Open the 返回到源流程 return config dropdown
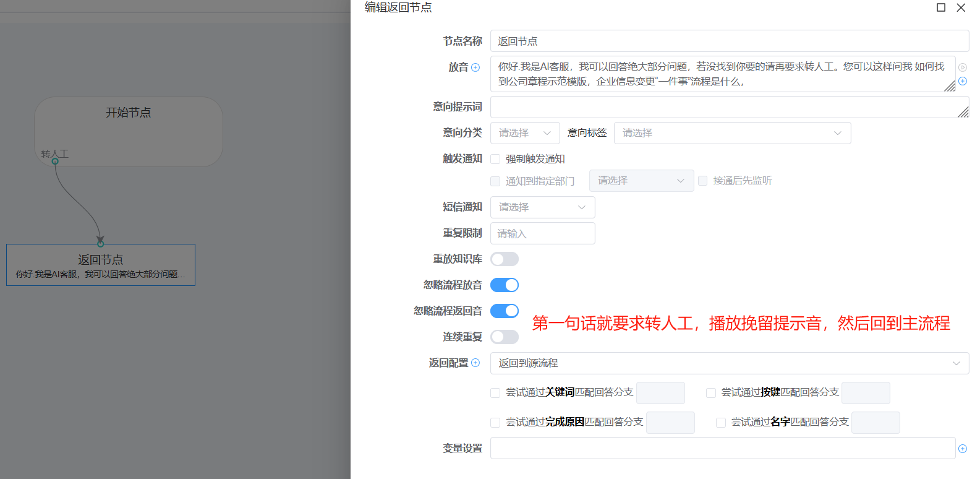The image size is (980, 479). (x=729, y=363)
